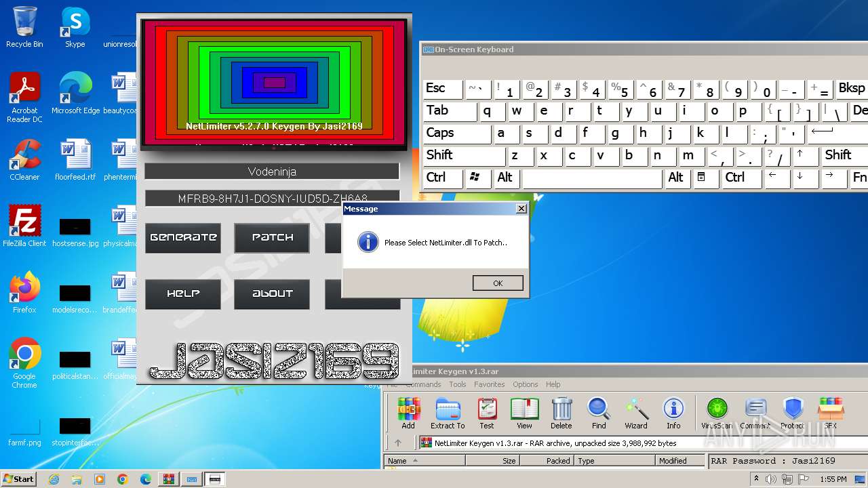868x488 pixels.
Task: Select modelsreco desktop file icon
Action: (x=75, y=298)
